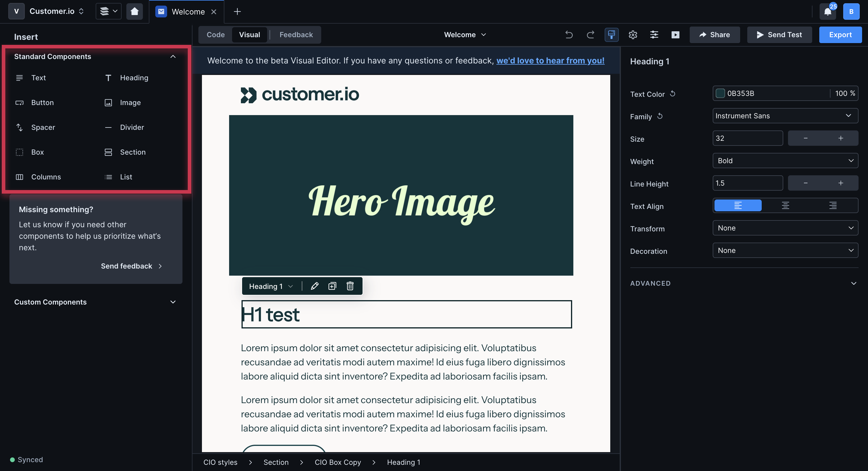This screenshot has height=471, width=868.
Task: Insert a Box component
Action: click(x=30, y=152)
